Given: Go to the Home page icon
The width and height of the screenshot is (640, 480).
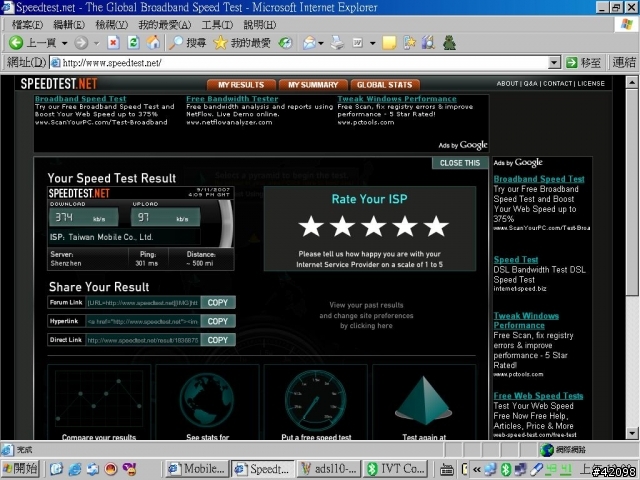Looking at the screenshot, I should click(x=153, y=42).
